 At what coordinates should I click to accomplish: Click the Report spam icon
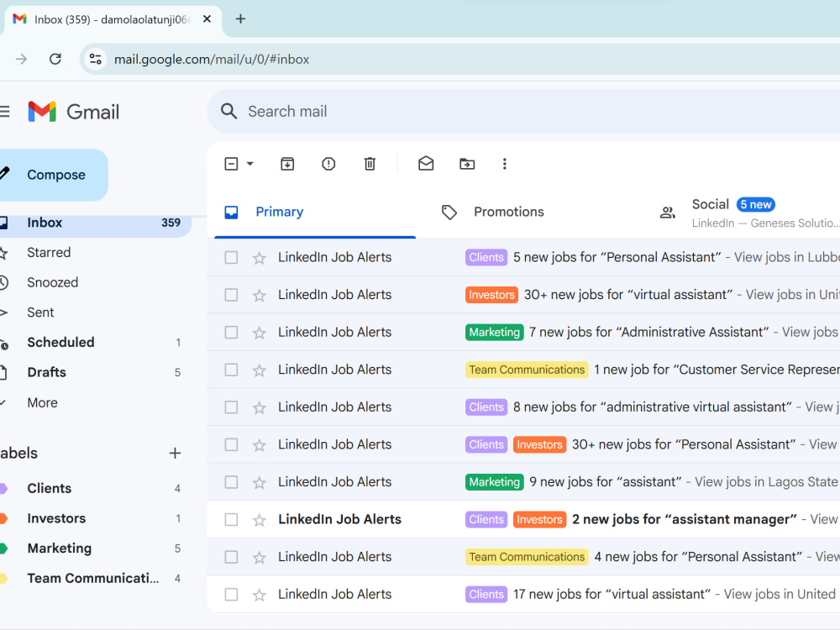tap(328, 164)
